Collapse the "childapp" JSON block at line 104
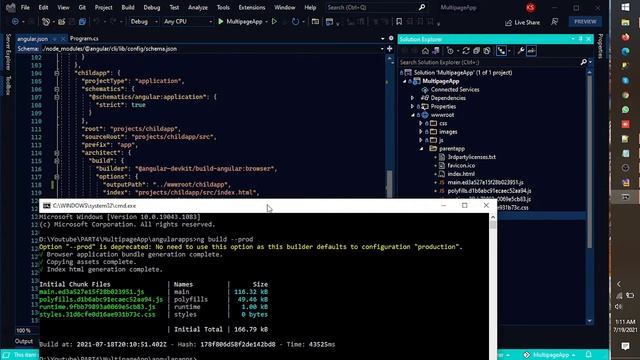Screen dimensions: 640x360 pos(56,73)
